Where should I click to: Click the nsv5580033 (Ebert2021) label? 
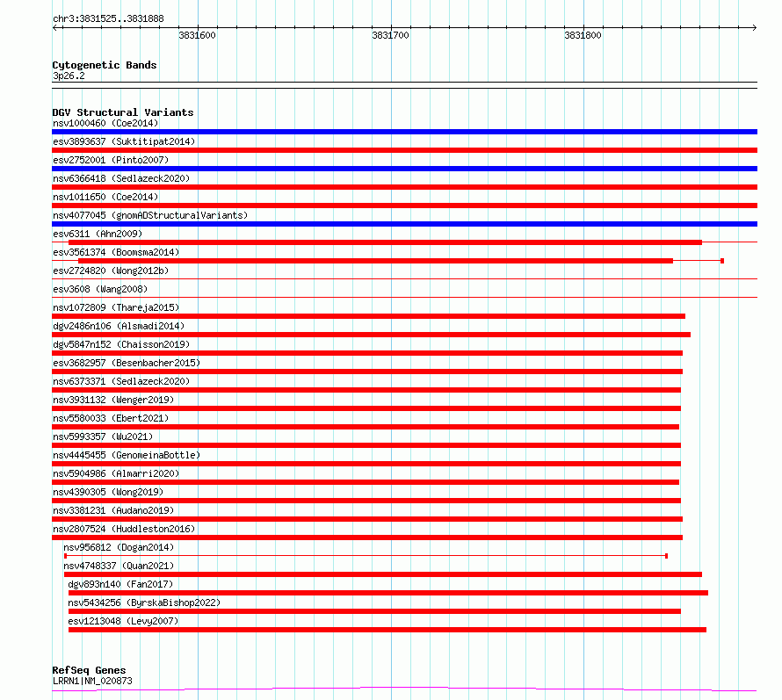point(111,418)
